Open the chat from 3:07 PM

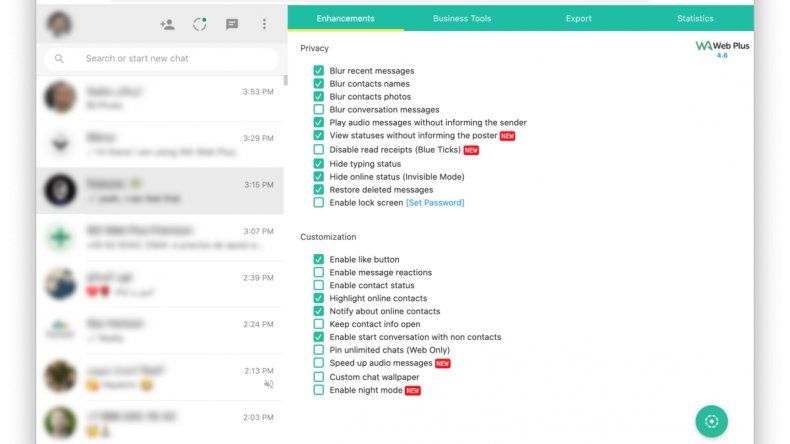tap(160, 237)
